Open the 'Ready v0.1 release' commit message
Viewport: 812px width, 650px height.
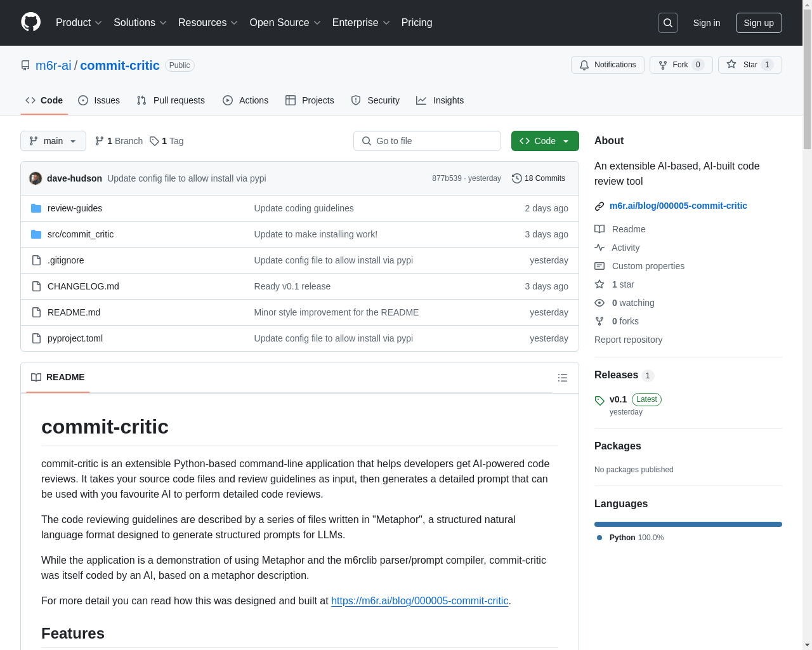tap(292, 286)
